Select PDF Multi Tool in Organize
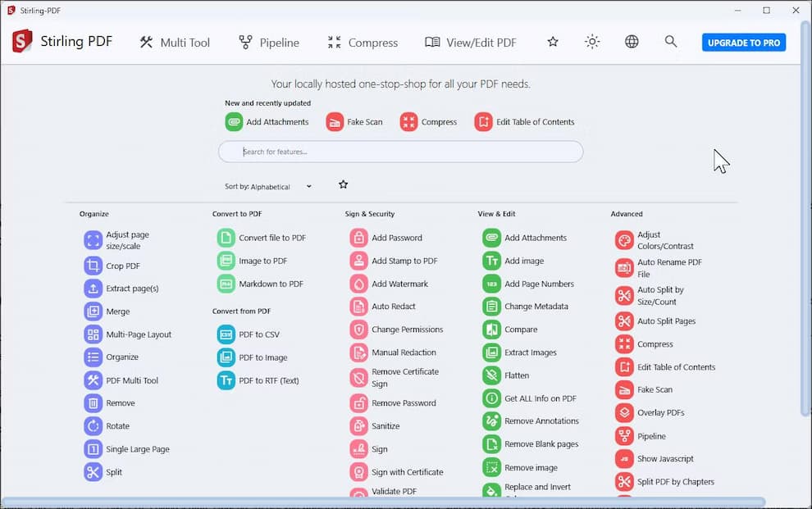The image size is (812, 509). pos(121,380)
